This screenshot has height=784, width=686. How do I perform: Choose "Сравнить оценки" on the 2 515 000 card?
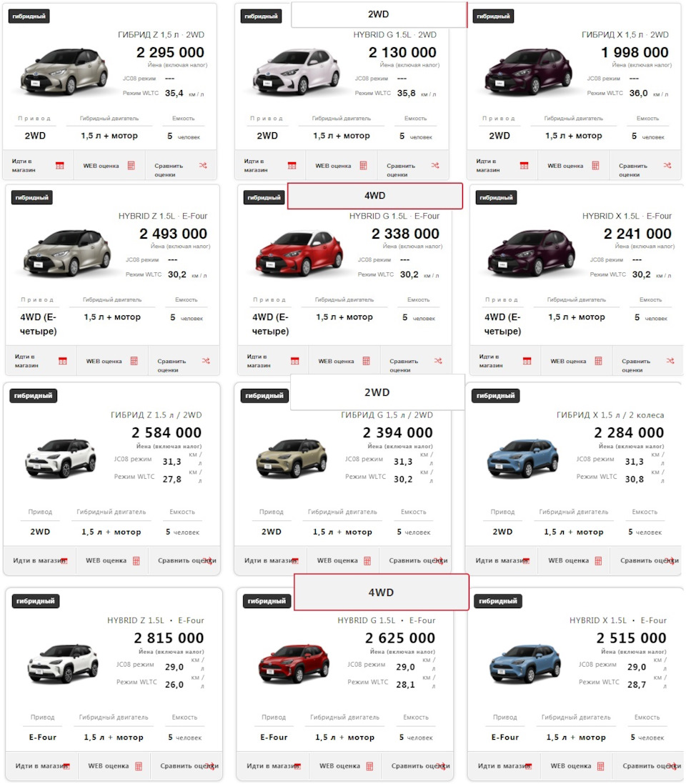[x=652, y=766]
